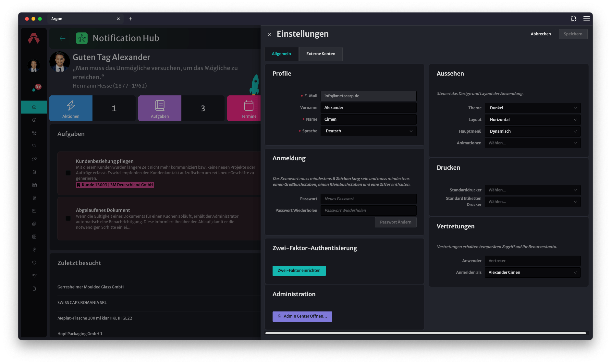Click Admin Center Öffnen button
The width and height of the screenshot is (611, 364).
tap(302, 316)
